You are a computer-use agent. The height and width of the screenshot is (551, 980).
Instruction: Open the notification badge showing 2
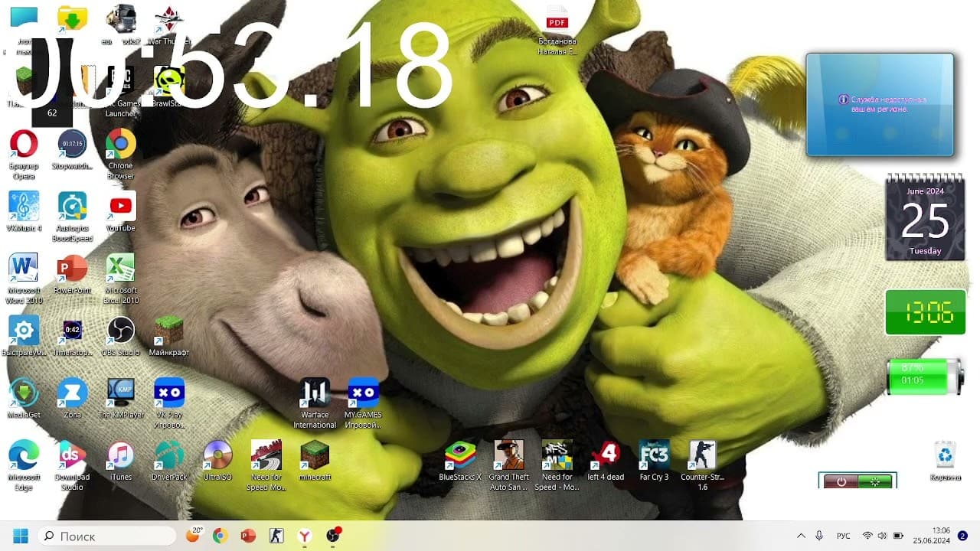(962, 536)
